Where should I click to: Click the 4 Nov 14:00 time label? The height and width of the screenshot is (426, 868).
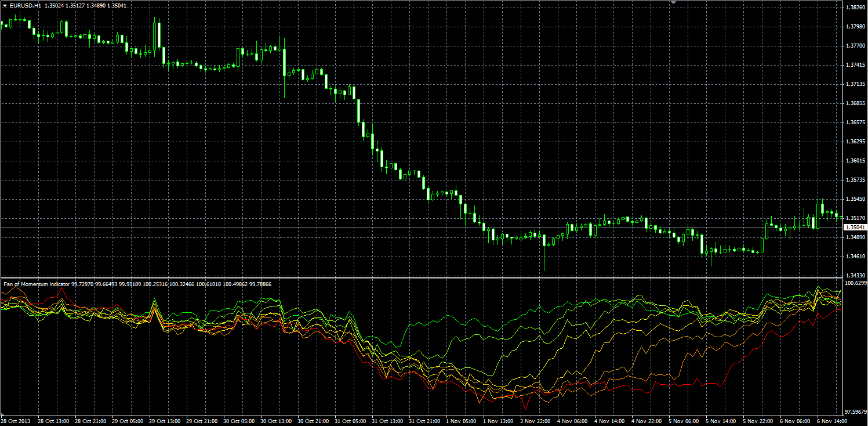(x=609, y=421)
